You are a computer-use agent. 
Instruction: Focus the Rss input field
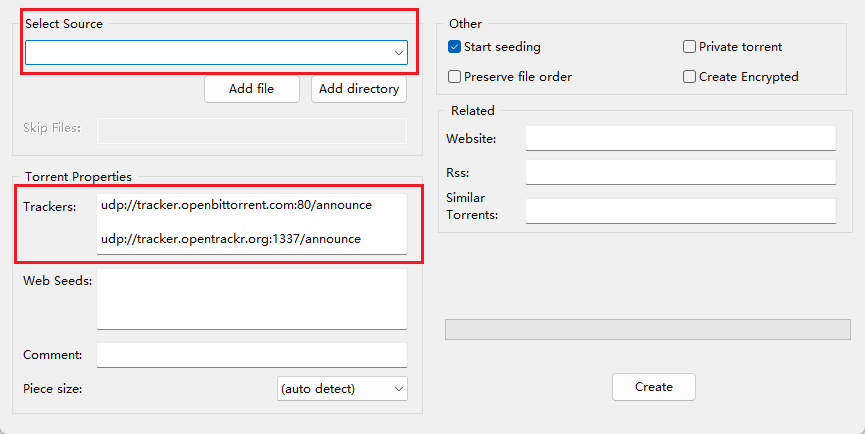680,173
